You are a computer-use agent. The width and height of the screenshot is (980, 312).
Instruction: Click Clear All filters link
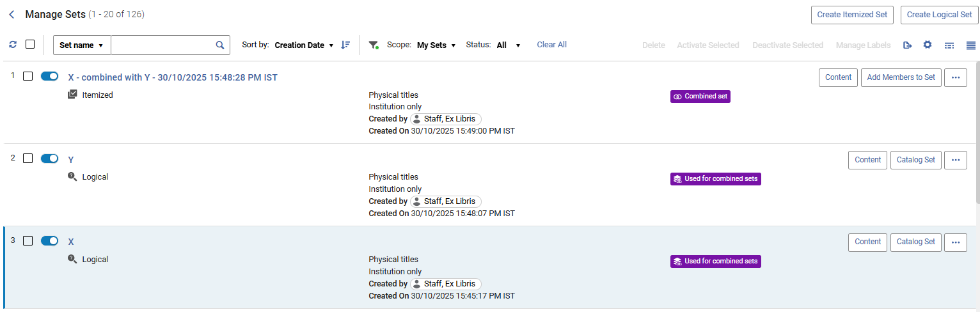pyautogui.click(x=551, y=45)
